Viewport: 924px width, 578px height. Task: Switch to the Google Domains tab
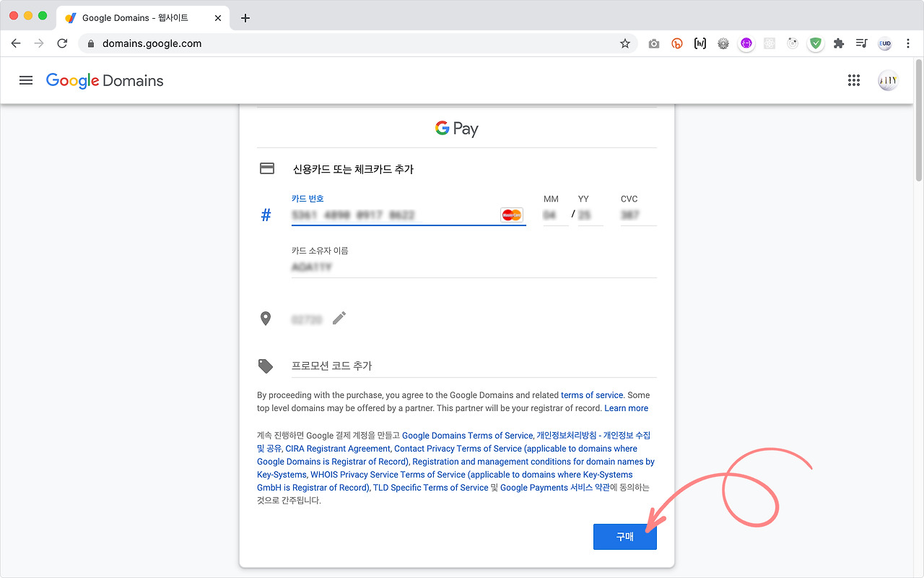tap(144, 18)
